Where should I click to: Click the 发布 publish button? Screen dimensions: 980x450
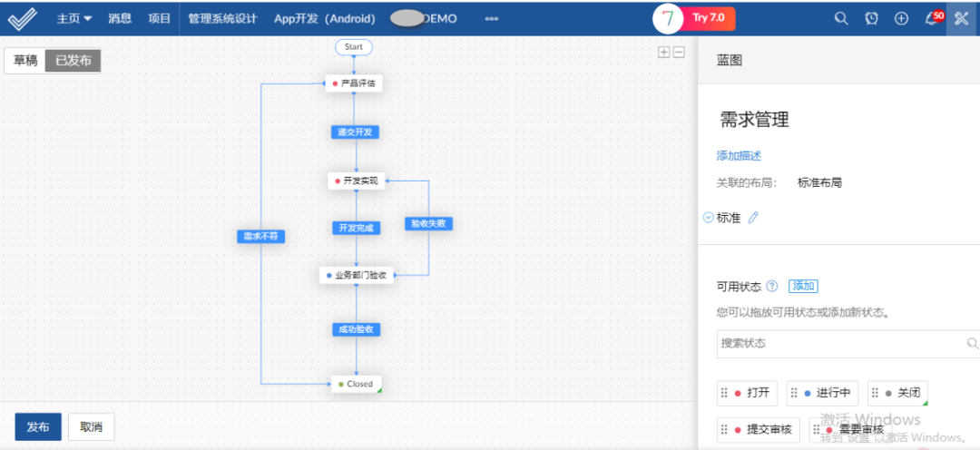tap(38, 427)
